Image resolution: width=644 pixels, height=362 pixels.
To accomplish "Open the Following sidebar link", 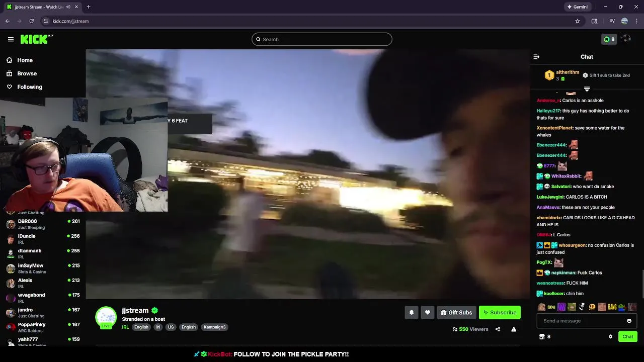I will 24,87.
